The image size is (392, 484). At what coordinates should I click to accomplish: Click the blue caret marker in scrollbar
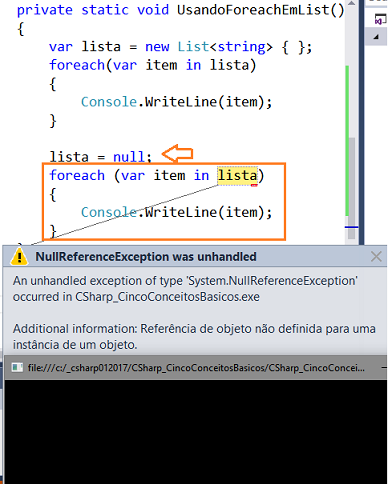pos(351,227)
